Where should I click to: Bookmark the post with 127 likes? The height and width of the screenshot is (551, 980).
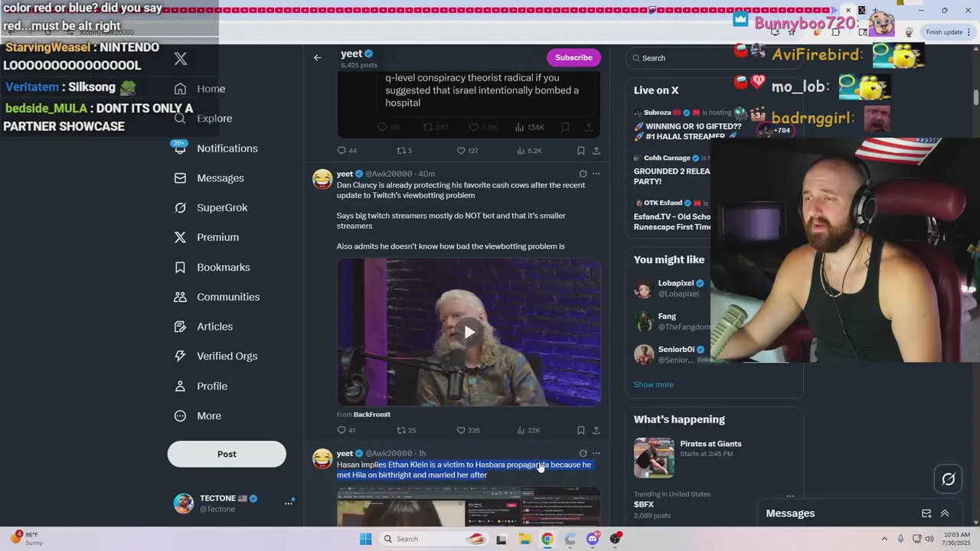click(581, 151)
